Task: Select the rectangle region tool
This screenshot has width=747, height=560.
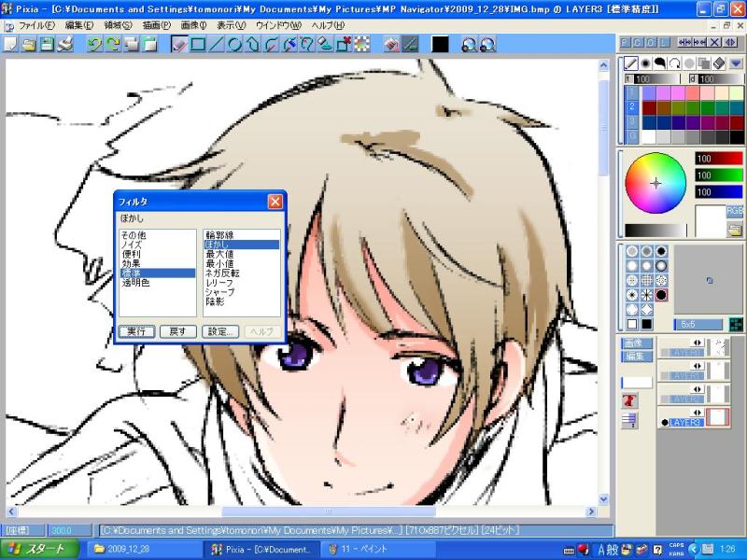Action: 198,45
